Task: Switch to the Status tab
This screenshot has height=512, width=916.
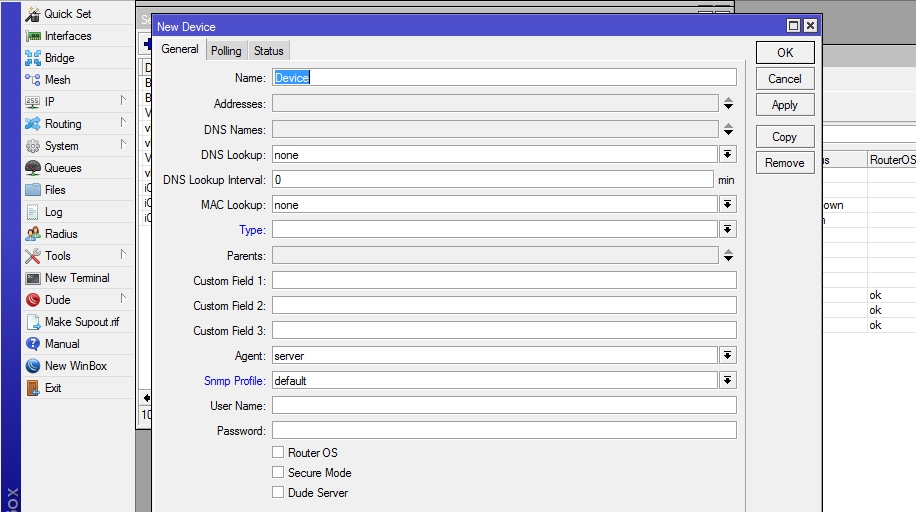Action: [x=269, y=51]
